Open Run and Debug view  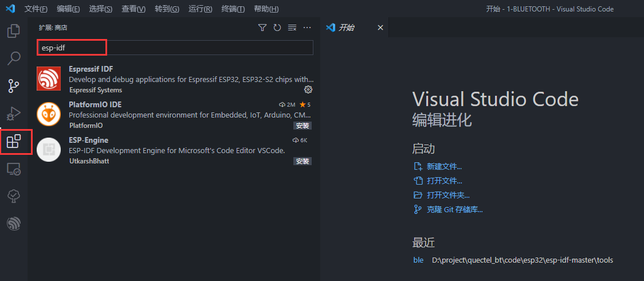pyautogui.click(x=14, y=114)
